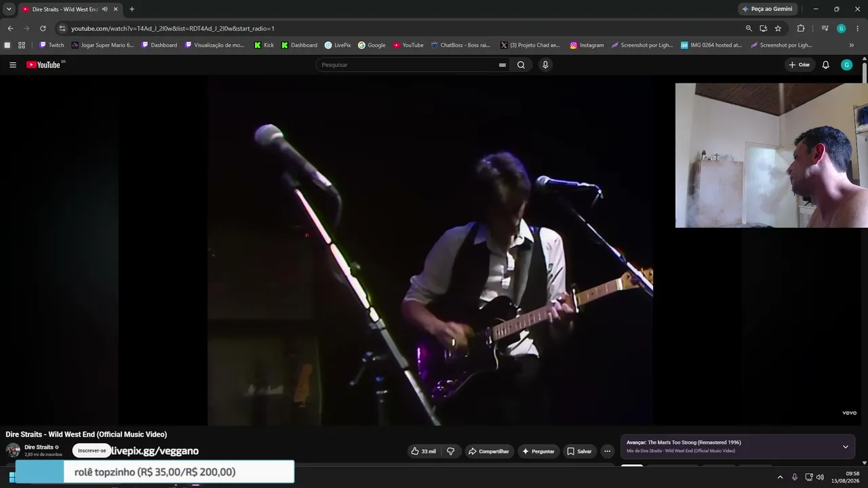868x488 pixels.
Task: Open the Twitch bookmark
Action: [52, 45]
